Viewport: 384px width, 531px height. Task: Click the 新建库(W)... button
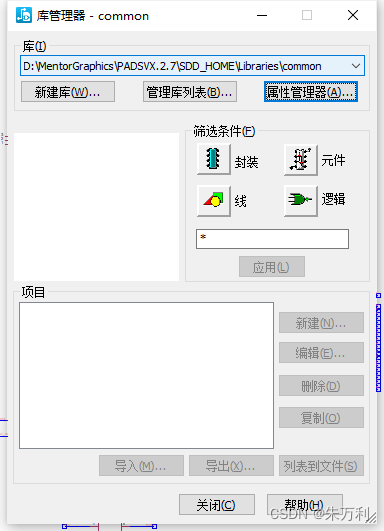68,92
